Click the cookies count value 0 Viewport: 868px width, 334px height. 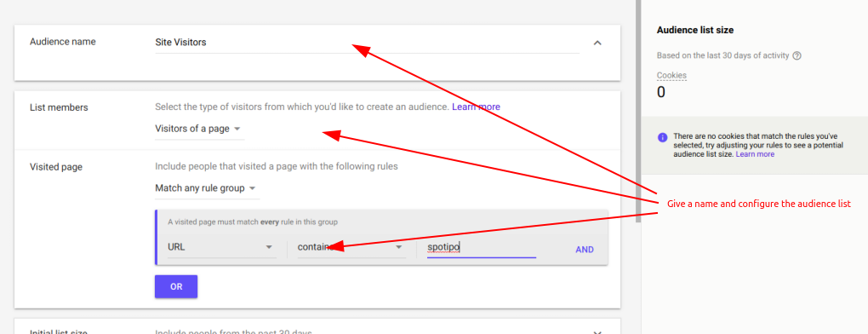(661, 93)
